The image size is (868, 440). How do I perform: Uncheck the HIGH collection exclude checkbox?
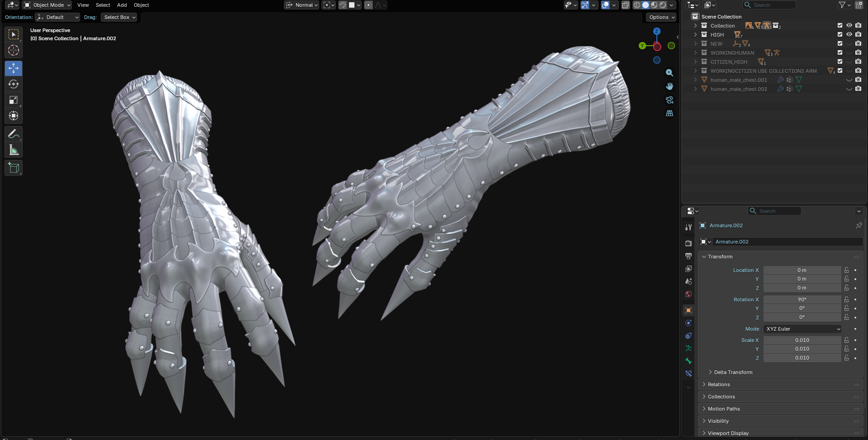pos(840,35)
